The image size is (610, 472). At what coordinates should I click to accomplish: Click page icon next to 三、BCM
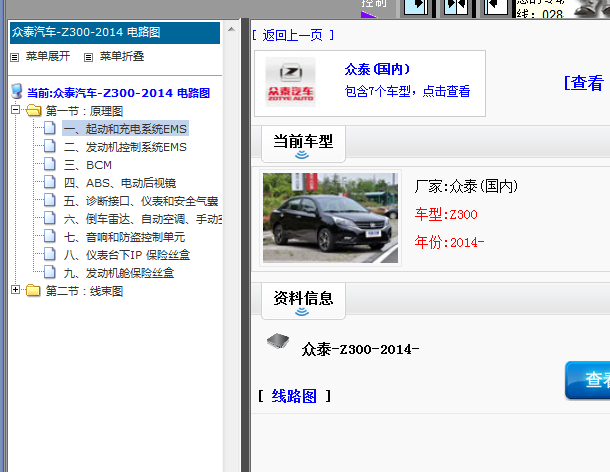50,164
